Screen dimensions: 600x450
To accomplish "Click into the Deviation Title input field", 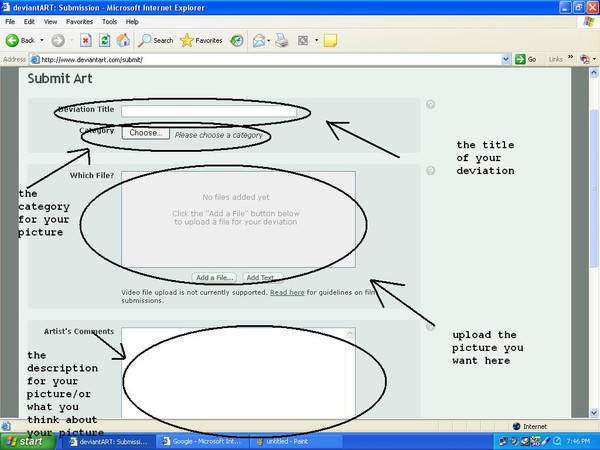I will tap(209, 111).
